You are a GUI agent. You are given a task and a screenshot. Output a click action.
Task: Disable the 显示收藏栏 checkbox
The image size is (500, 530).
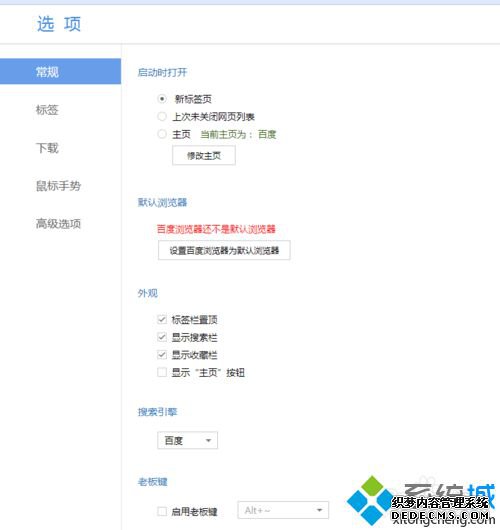162,355
